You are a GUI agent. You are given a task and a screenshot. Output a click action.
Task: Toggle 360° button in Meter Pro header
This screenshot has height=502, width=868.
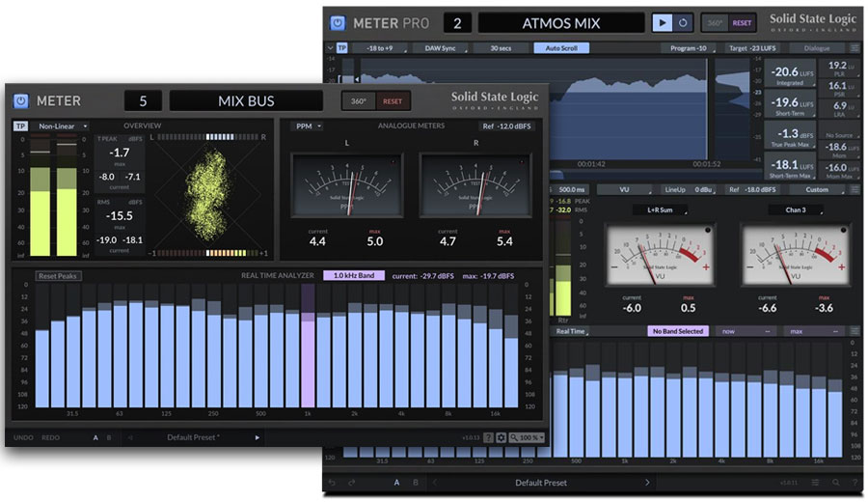click(x=715, y=23)
